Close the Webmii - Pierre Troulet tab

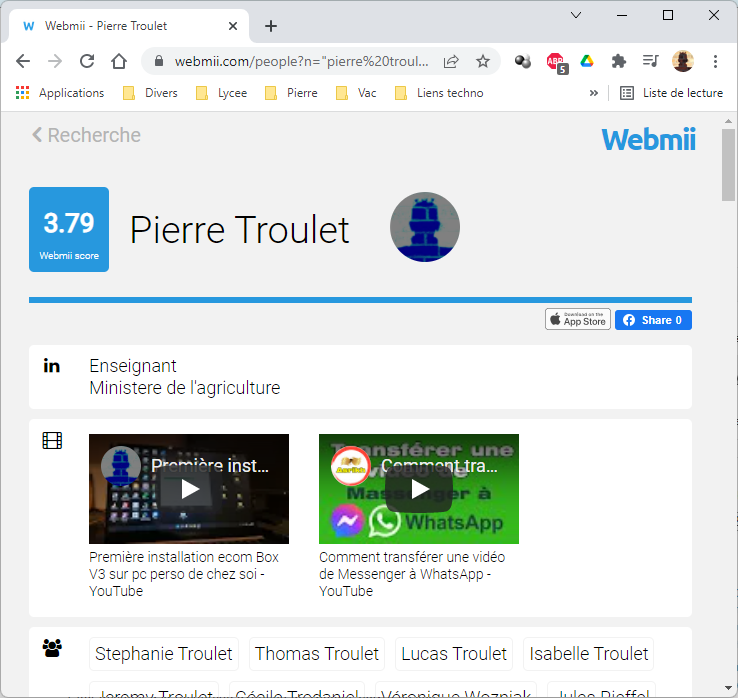(x=233, y=26)
